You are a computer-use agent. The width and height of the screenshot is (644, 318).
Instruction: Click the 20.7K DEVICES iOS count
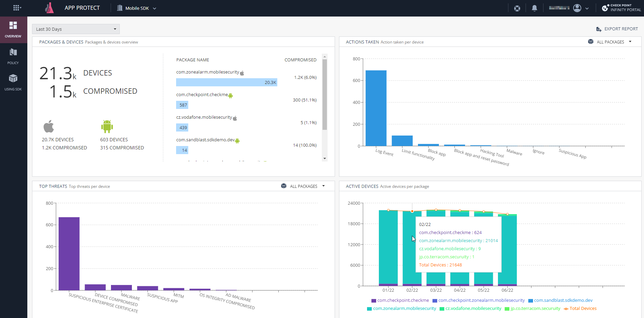(x=58, y=140)
